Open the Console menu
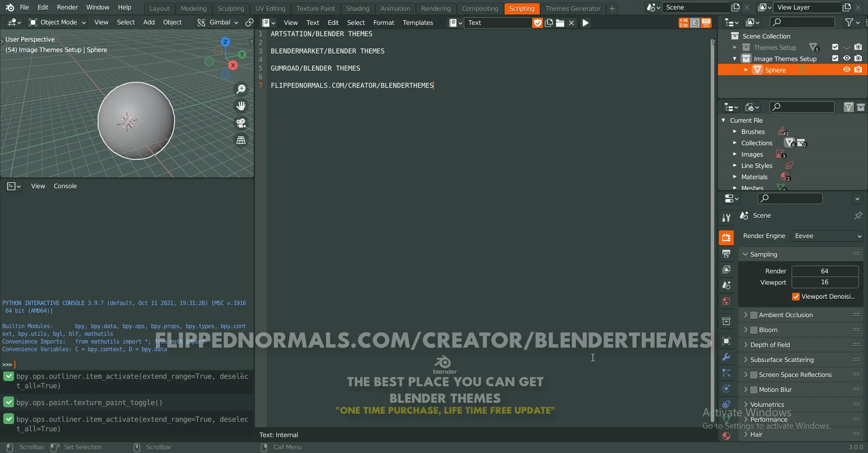This screenshot has width=868, height=453. (65, 186)
